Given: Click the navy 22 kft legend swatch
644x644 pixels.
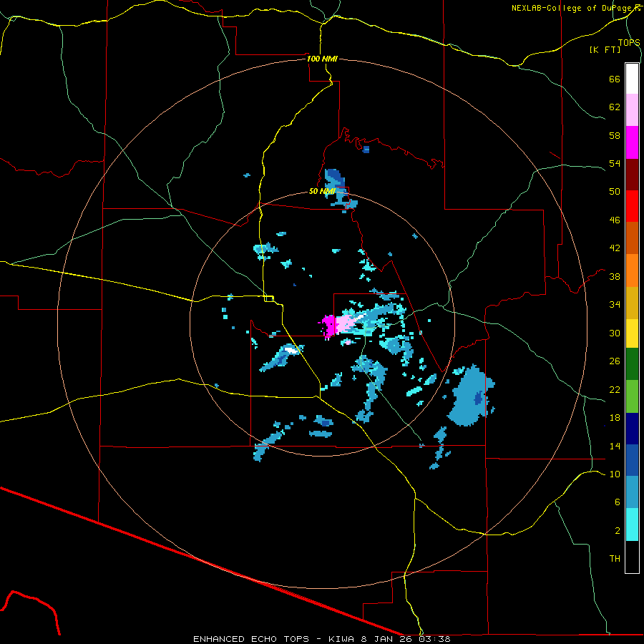Looking at the screenshot, I should click(x=632, y=429).
